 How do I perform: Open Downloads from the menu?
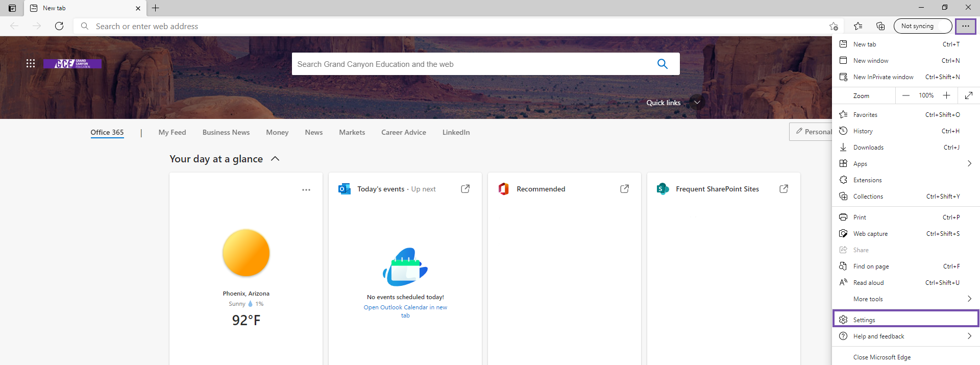point(905,148)
